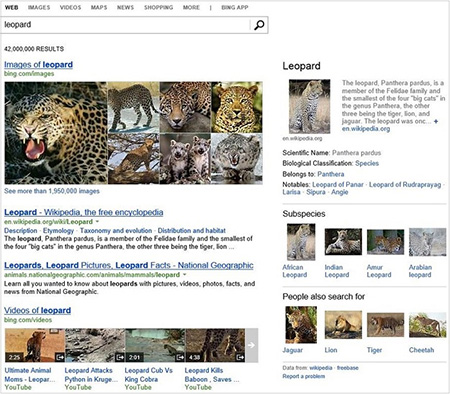Open the large snarling leopard image
The image size is (450, 394).
[x=56, y=133]
